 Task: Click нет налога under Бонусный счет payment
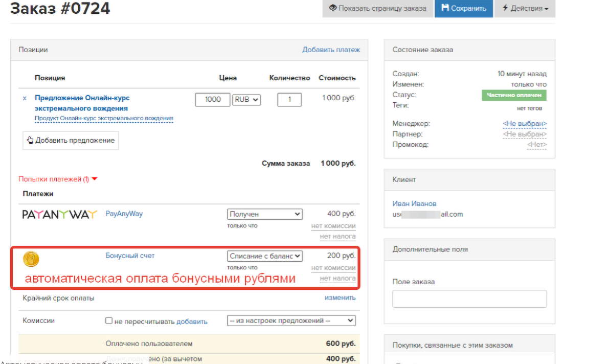point(337,279)
